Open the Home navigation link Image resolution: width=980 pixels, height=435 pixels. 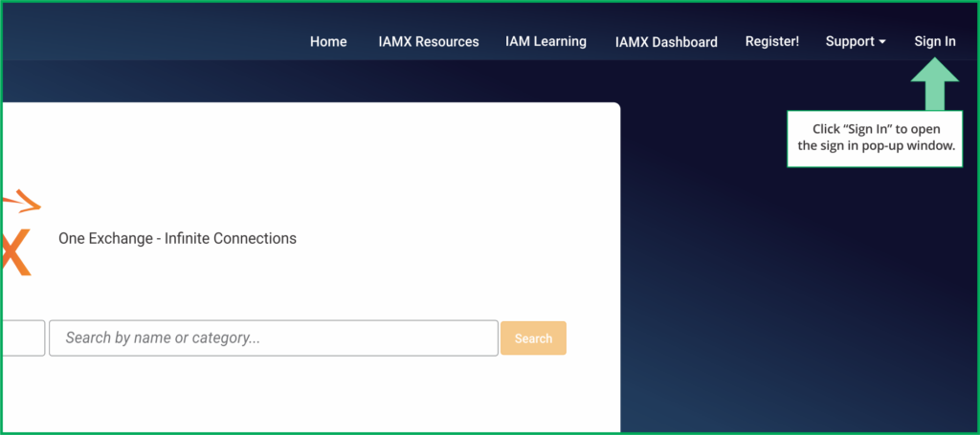click(x=328, y=42)
